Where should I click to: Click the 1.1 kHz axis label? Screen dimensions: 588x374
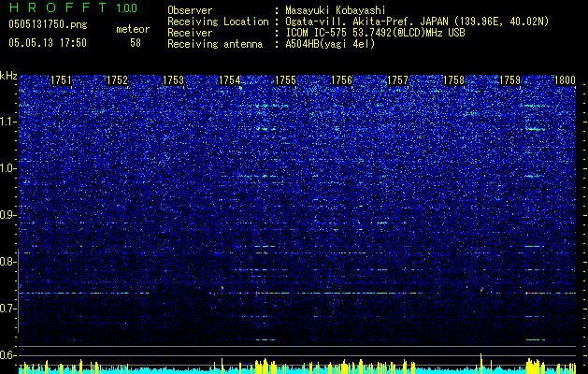tap(8, 122)
